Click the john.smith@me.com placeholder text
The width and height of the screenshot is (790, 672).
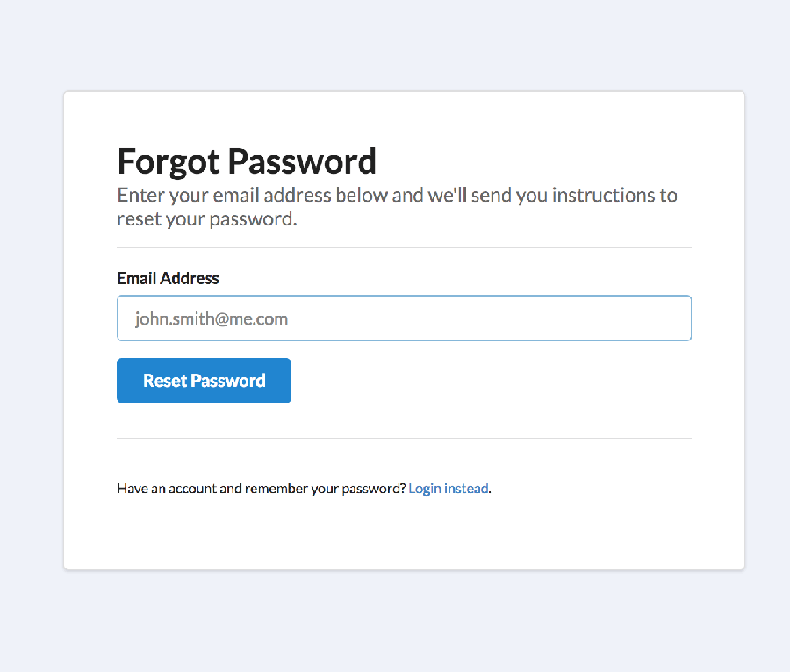pyautogui.click(x=212, y=318)
